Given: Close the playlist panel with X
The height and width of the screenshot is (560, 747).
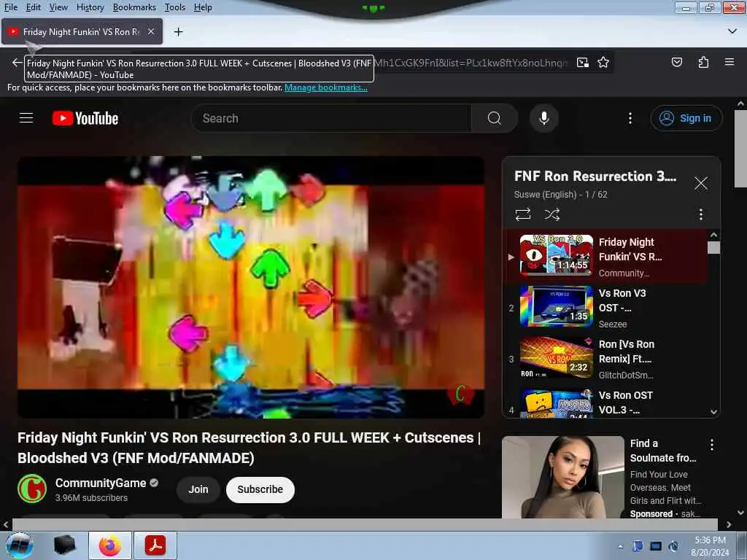Looking at the screenshot, I should pos(700,183).
